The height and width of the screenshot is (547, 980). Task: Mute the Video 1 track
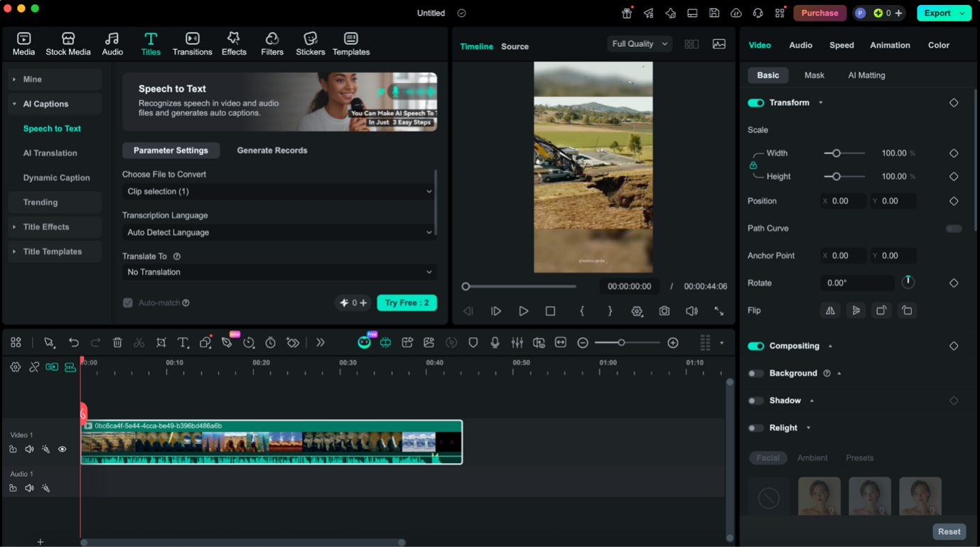[x=29, y=449]
